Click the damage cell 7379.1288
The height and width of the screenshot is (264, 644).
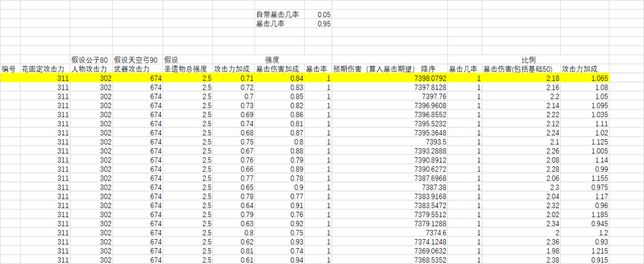(x=390, y=223)
